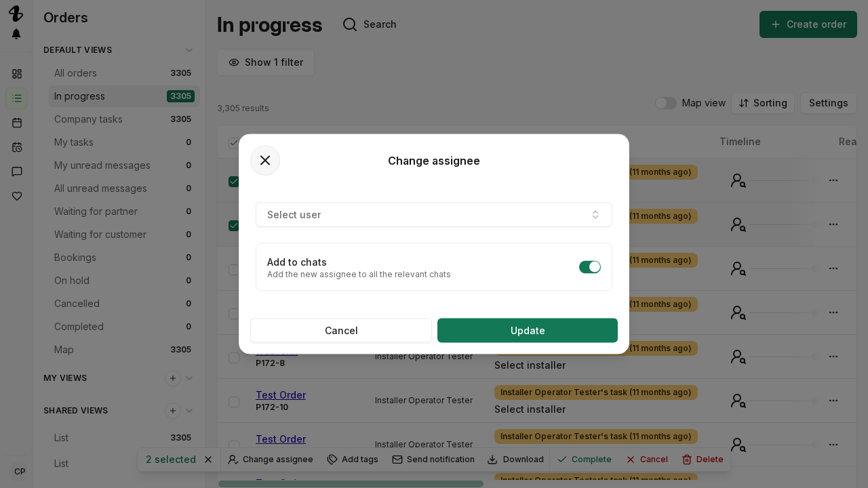Open the Company tasks view
The height and width of the screenshot is (488, 868).
(x=124, y=119)
